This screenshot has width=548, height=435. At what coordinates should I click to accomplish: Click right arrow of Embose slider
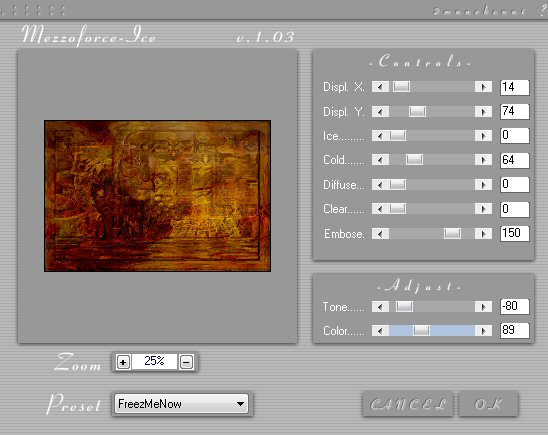click(483, 233)
